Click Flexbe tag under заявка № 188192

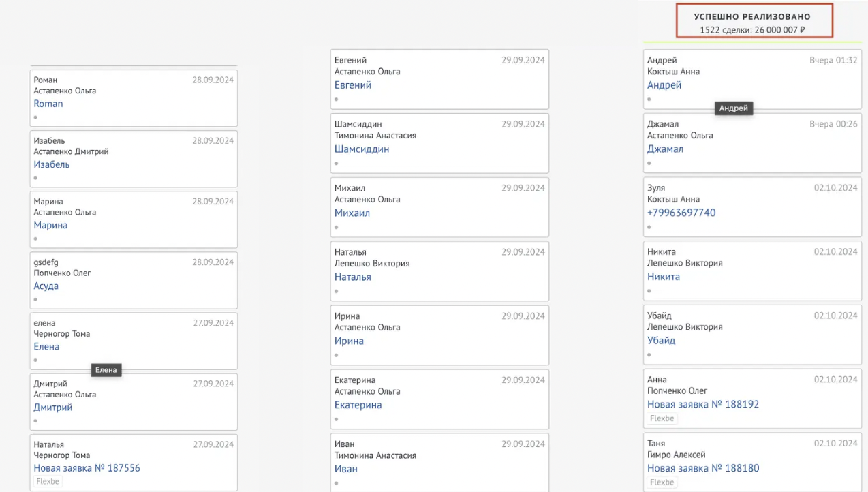662,418
